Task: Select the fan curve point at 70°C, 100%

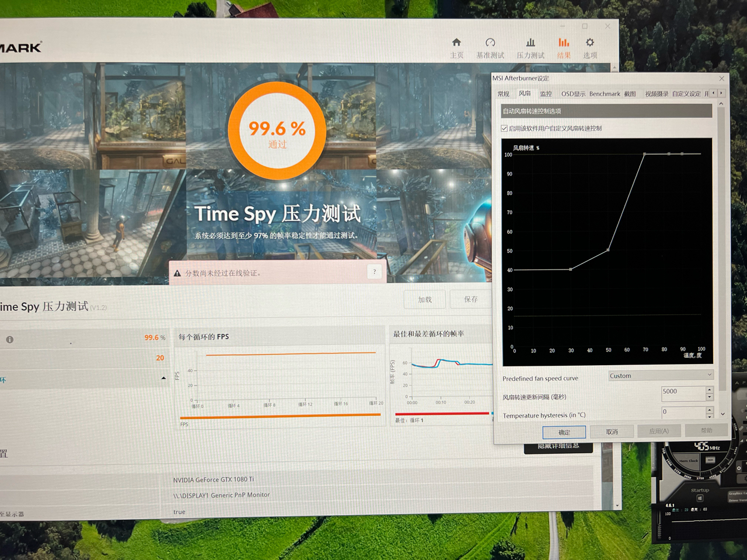Action: [x=644, y=154]
